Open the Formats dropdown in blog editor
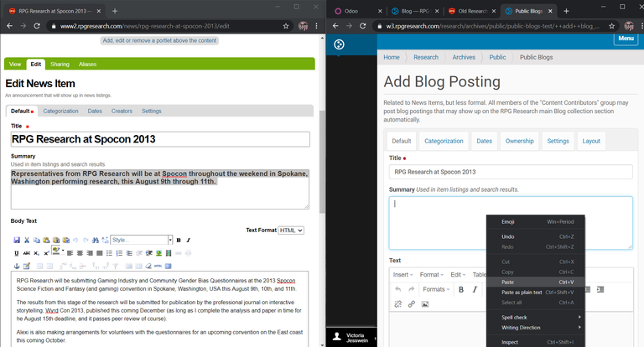644x347 pixels. [436, 289]
